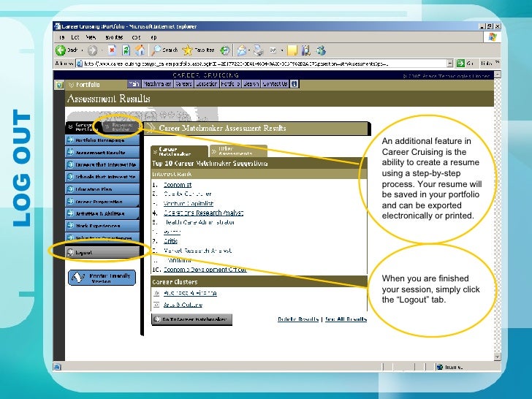Open Schools that Interest Me
This screenshot has width=532, height=399.
tap(102, 177)
